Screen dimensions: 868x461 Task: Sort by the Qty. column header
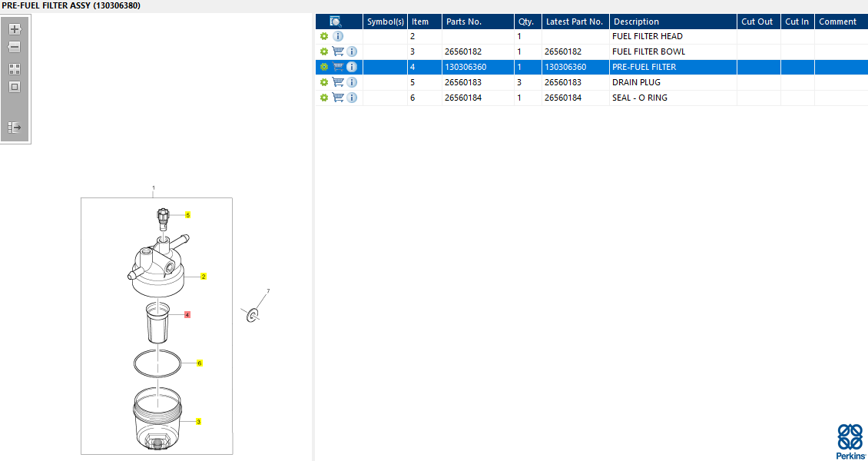click(528, 22)
